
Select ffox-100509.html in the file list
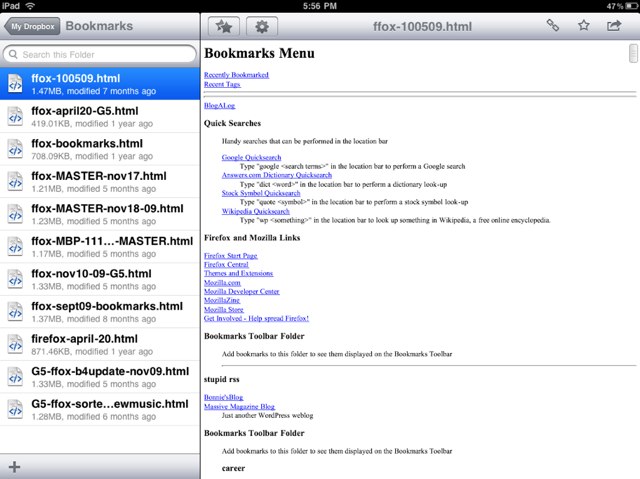point(100,84)
